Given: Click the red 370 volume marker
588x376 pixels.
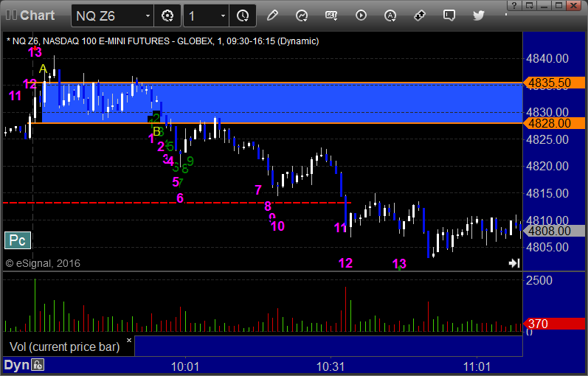Looking at the screenshot, I should click(554, 324).
